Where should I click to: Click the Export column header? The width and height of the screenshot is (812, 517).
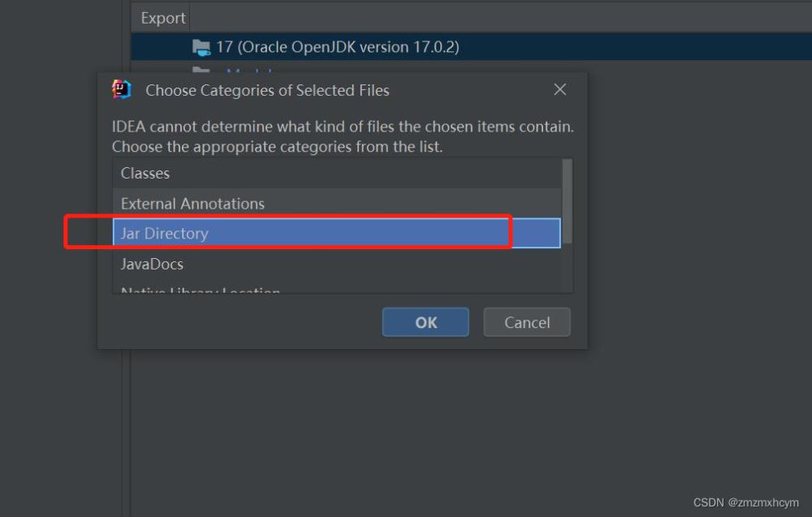click(162, 18)
